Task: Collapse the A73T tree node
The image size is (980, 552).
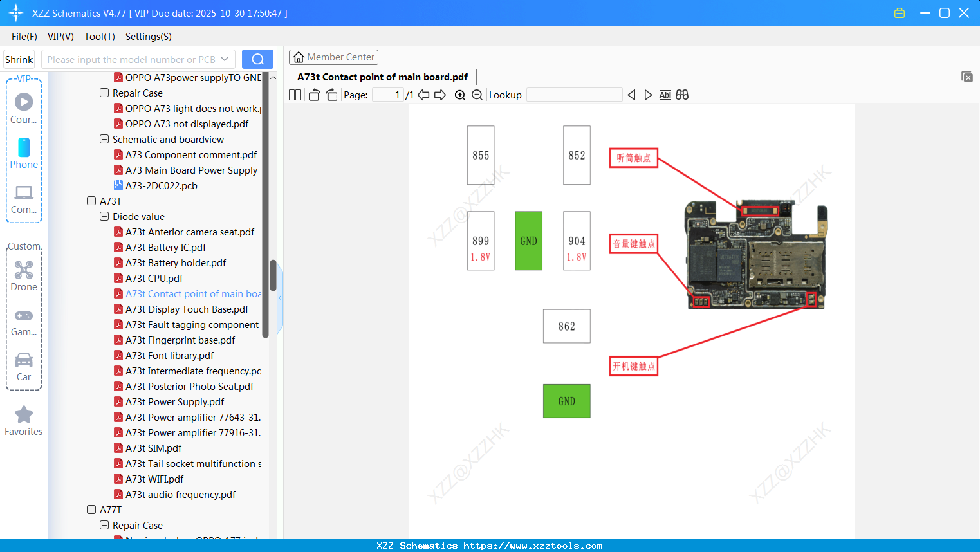Action: [x=91, y=201]
